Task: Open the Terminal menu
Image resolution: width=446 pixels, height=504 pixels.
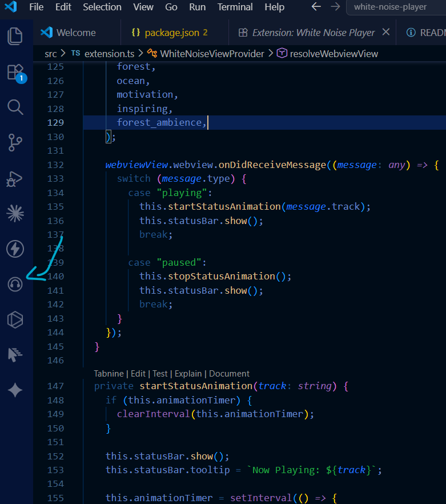Action: 235,7
